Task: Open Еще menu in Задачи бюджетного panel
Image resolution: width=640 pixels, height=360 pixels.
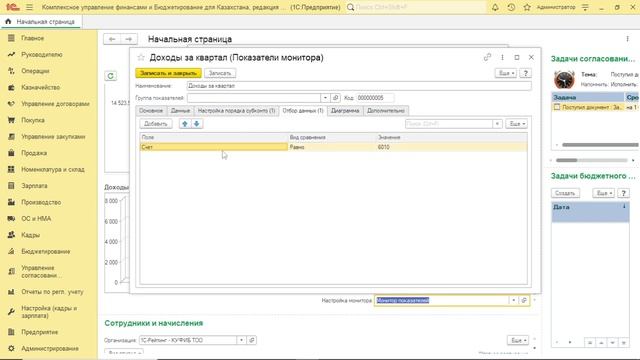Action: [x=603, y=193]
